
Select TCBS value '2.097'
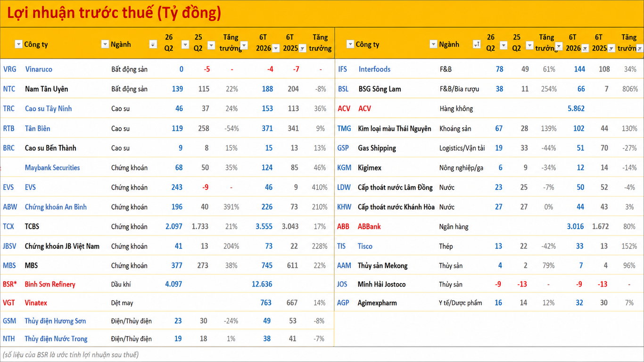click(174, 227)
